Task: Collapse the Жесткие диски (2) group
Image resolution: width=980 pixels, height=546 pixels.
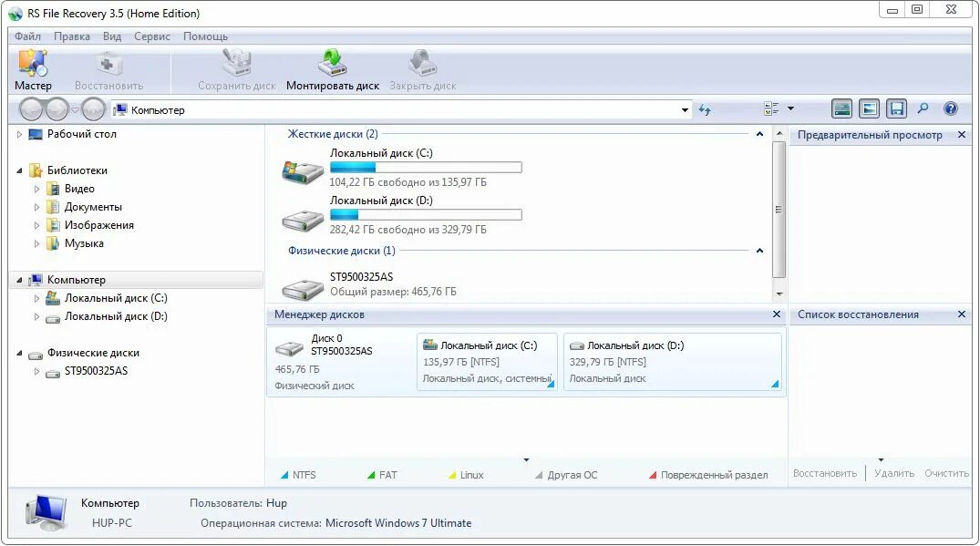Action: pos(759,134)
